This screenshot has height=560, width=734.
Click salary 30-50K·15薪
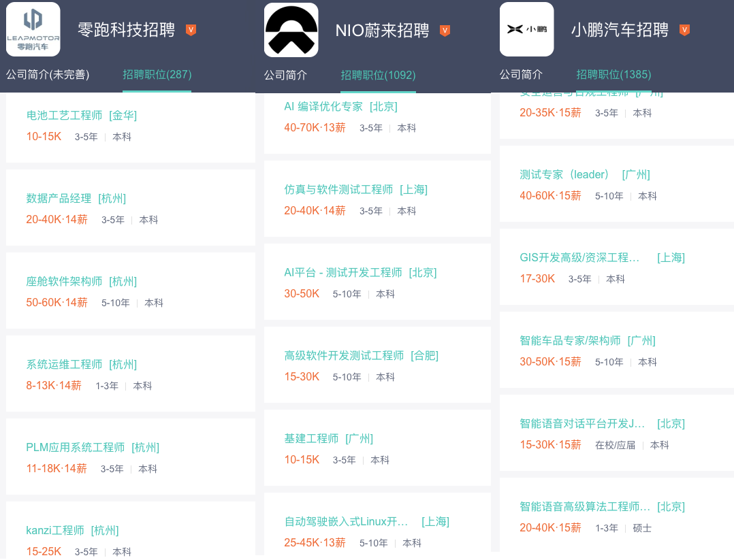550,361
